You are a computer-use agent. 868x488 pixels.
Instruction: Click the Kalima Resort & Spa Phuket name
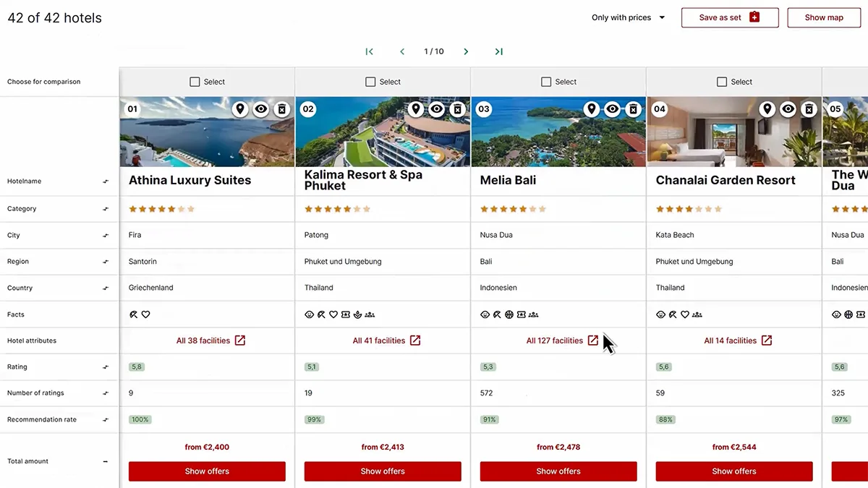pos(363,181)
